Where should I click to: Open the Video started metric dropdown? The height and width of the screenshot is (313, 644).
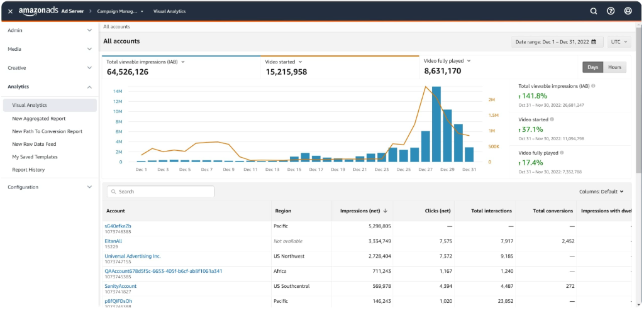(300, 62)
